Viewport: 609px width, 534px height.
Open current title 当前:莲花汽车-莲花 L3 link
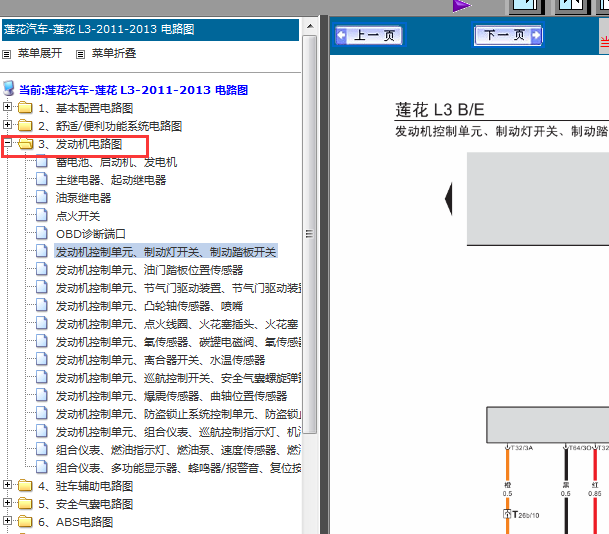click(x=134, y=90)
